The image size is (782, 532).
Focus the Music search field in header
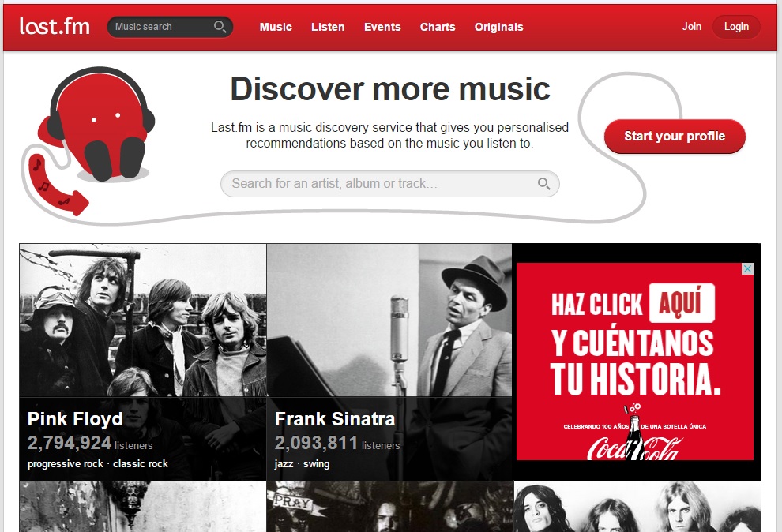[170, 27]
